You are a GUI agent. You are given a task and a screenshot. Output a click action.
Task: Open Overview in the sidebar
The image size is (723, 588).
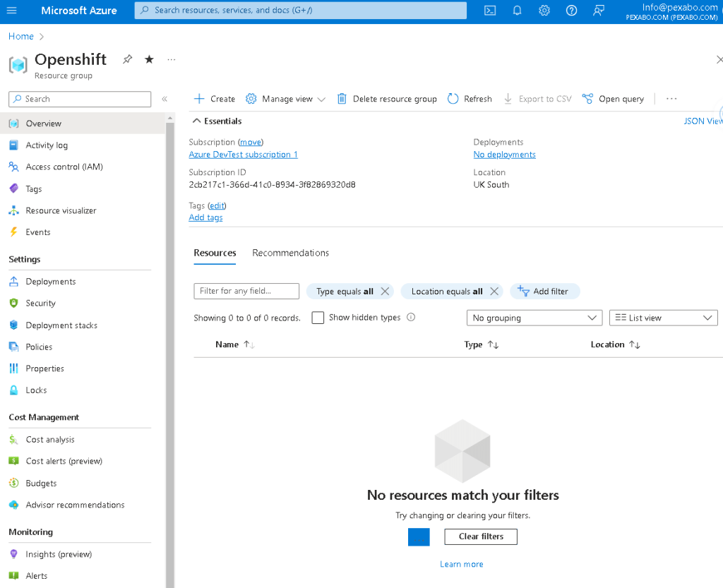point(83,123)
